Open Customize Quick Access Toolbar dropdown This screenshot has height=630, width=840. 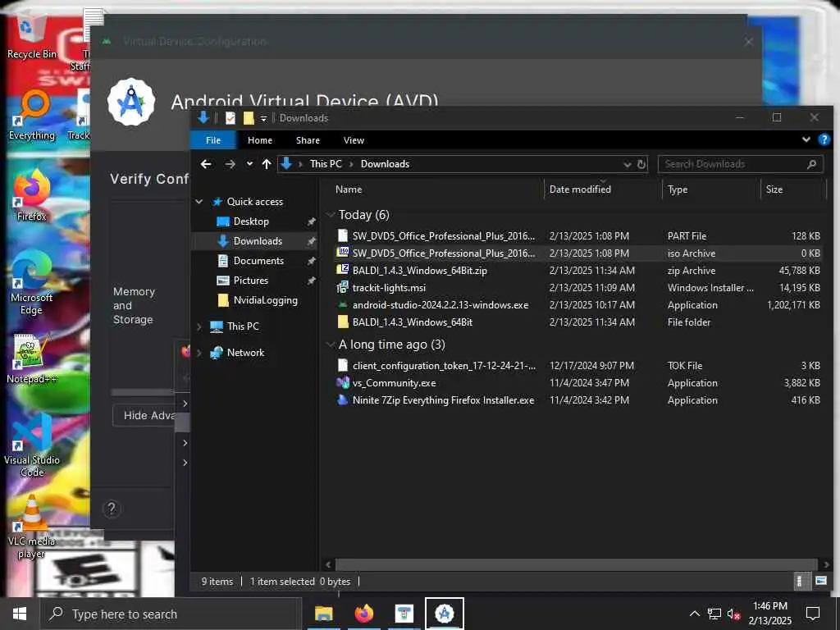pos(263,118)
